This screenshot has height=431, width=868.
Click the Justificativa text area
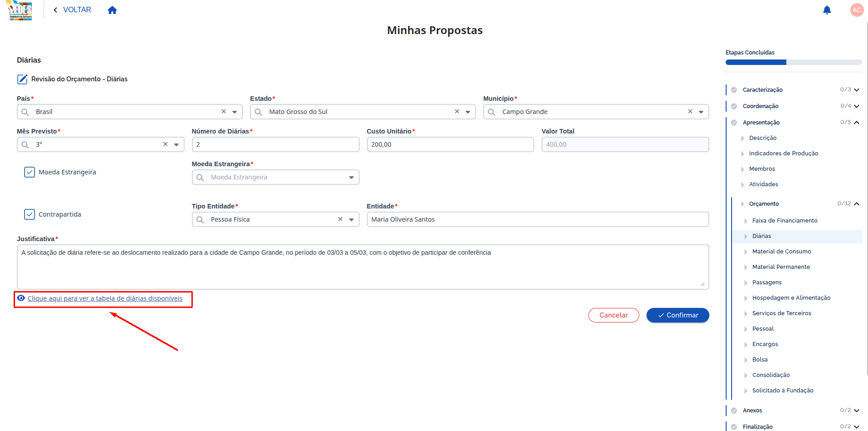pyautogui.click(x=363, y=267)
